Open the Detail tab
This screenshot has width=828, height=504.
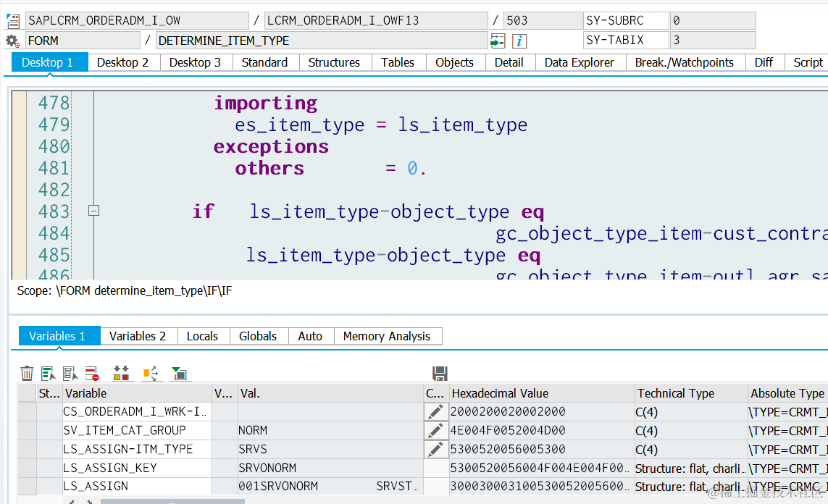coord(509,62)
